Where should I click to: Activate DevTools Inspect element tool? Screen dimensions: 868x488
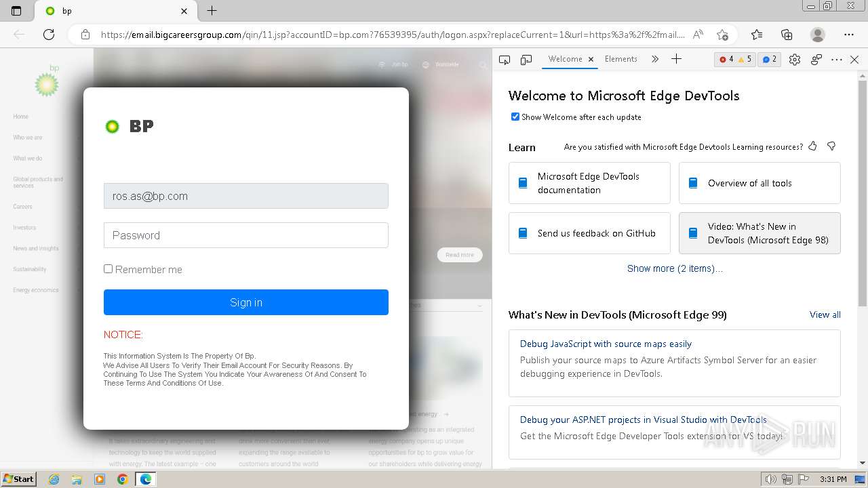tap(505, 60)
